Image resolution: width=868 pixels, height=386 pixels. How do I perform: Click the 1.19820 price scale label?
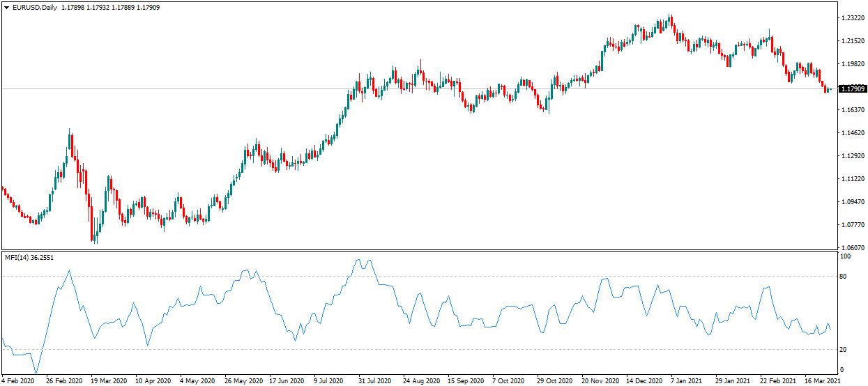(x=853, y=64)
